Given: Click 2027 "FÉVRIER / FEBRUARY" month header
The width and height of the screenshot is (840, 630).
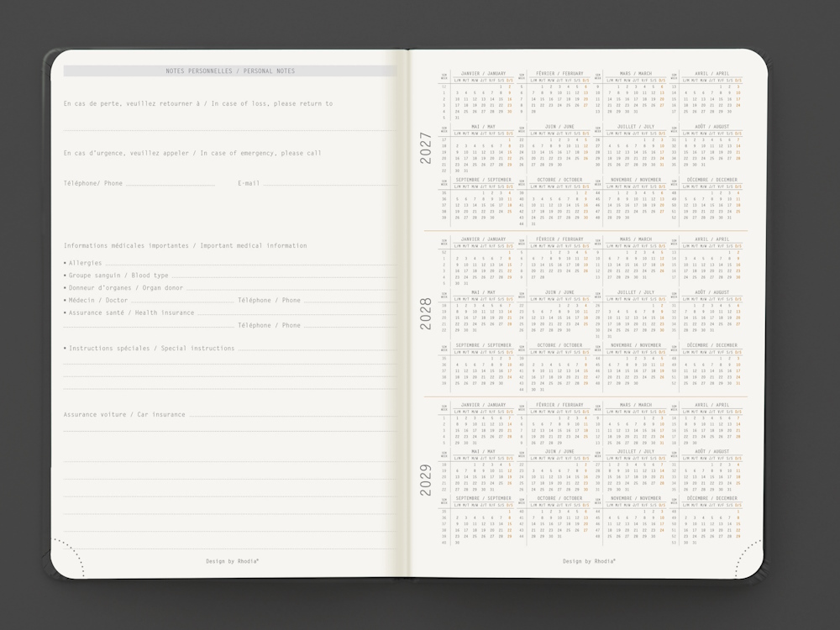Looking at the screenshot, I should pos(559,73).
